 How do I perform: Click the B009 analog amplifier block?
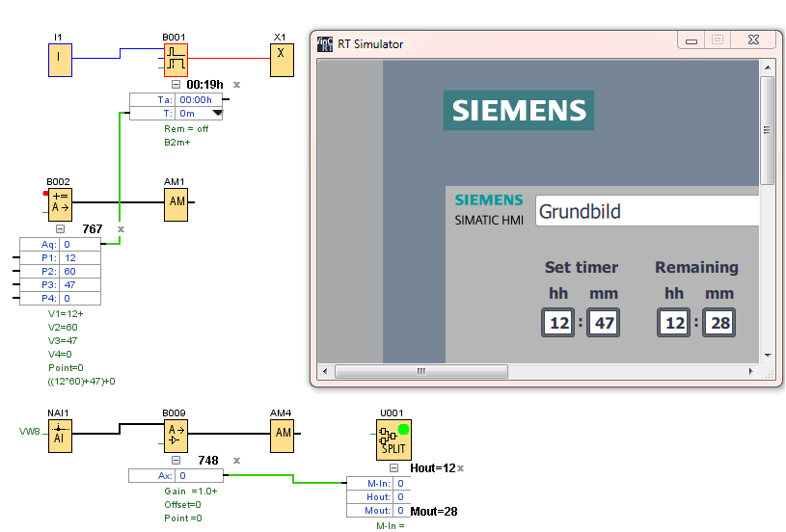click(176, 435)
